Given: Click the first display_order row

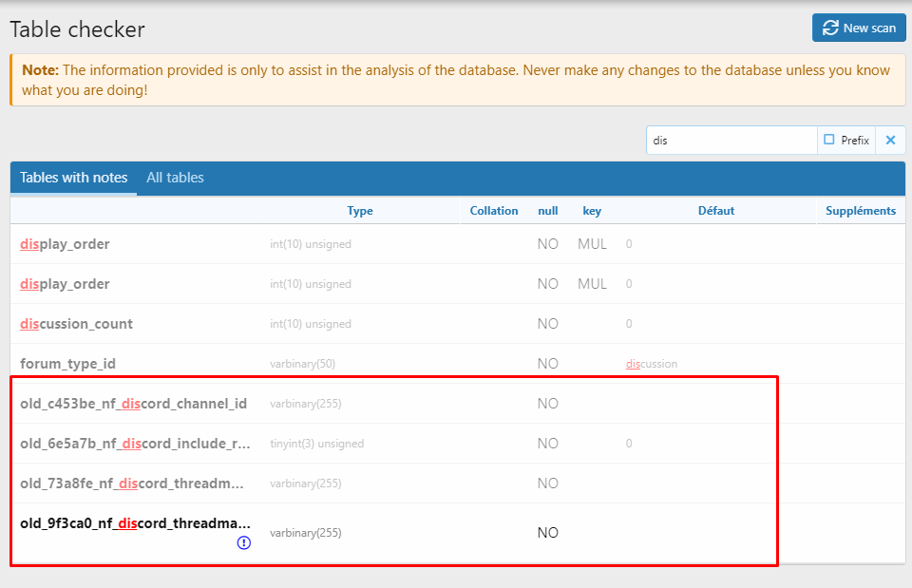Looking at the screenshot, I should tap(65, 244).
